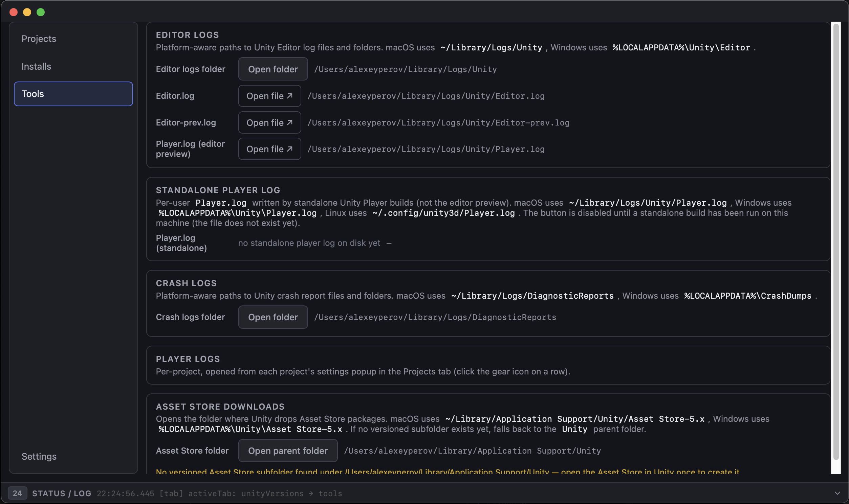
Task: Click 'no standalone player log on disk yet'
Action: click(x=309, y=243)
